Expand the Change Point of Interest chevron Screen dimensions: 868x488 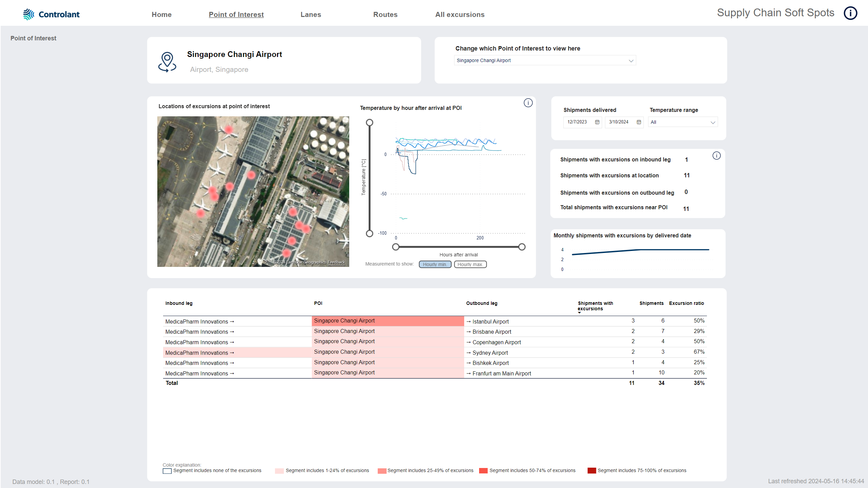point(631,60)
